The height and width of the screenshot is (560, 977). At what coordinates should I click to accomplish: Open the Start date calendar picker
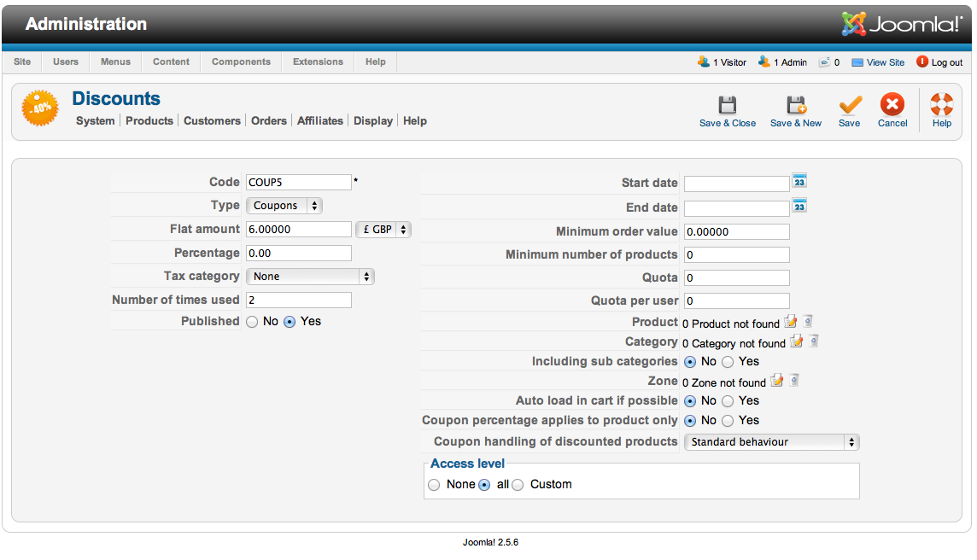pos(799,181)
